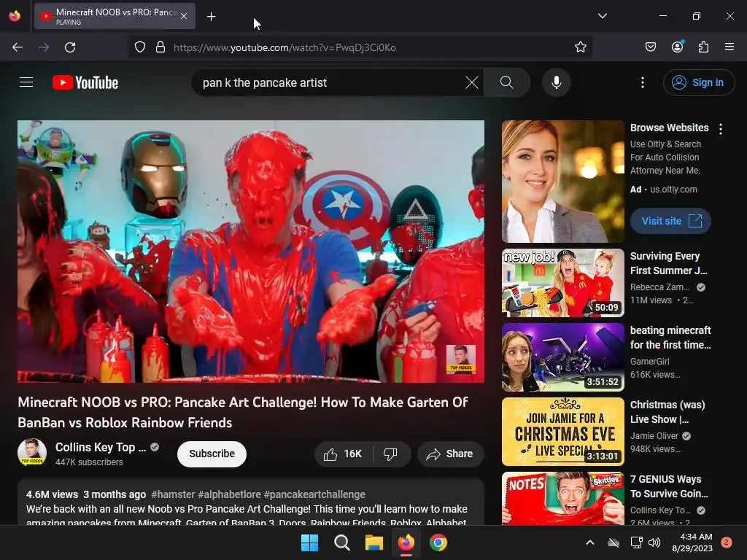Open Collins Key Top channel name link

pyautogui.click(x=101, y=447)
